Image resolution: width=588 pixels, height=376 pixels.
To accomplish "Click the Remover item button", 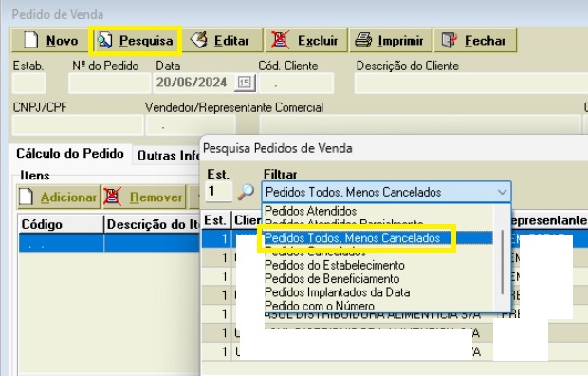I will tap(144, 197).
